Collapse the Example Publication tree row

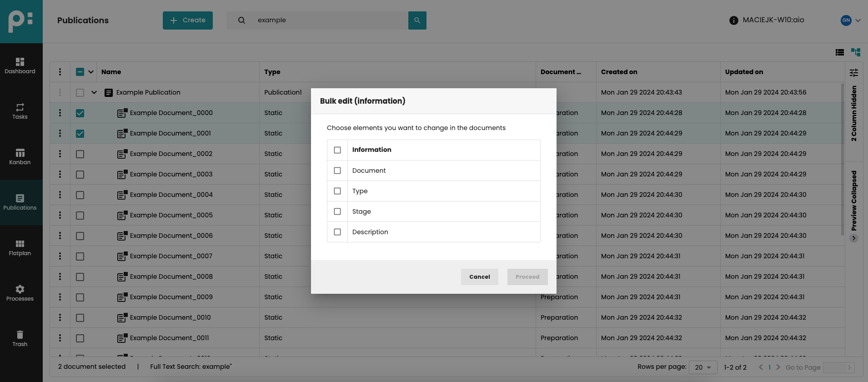tap(94, 92)
